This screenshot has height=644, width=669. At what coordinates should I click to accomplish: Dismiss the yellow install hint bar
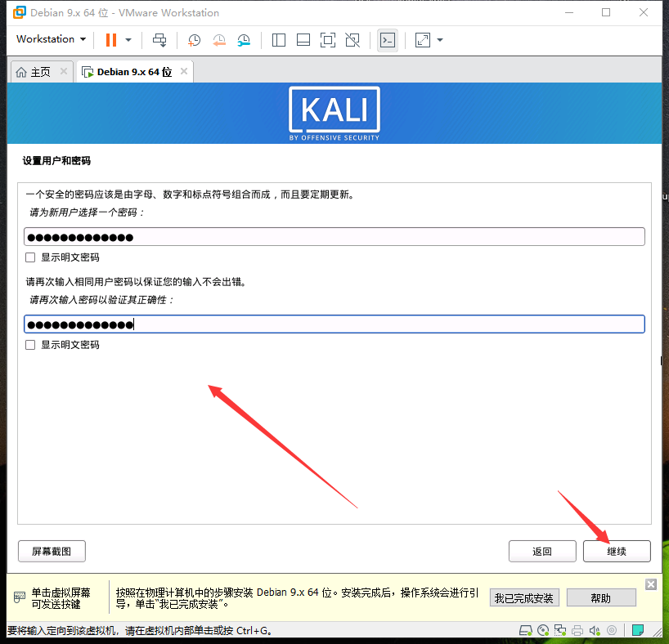tap(651, 584)
